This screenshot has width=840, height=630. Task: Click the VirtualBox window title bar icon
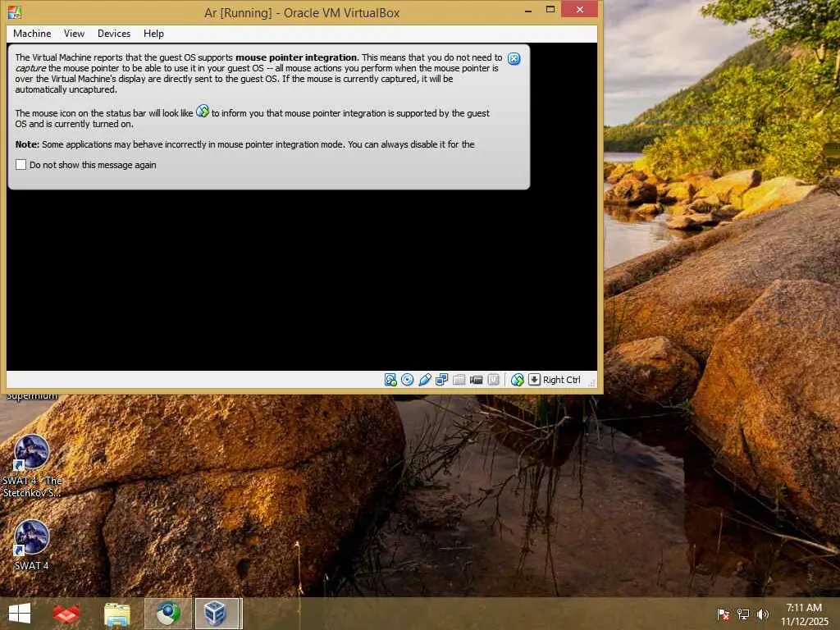(15, 11)
